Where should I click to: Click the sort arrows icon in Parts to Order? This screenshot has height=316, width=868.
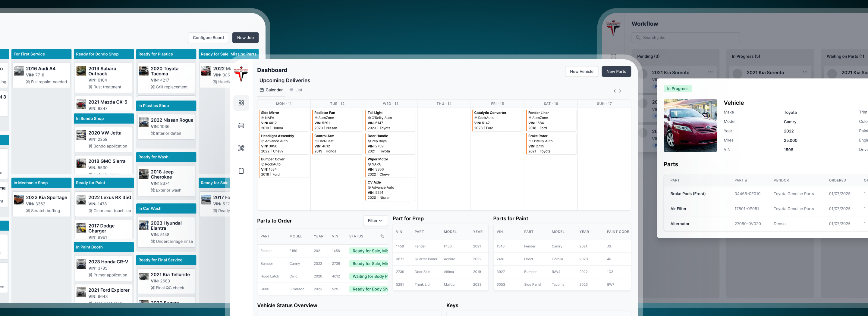[382, 236]
